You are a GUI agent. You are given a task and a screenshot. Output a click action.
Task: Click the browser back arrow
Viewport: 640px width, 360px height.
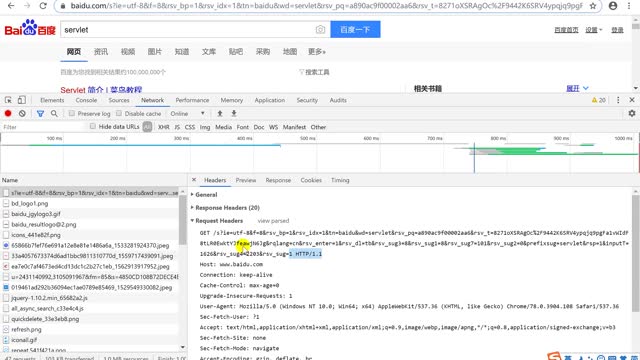click(11, 6)
